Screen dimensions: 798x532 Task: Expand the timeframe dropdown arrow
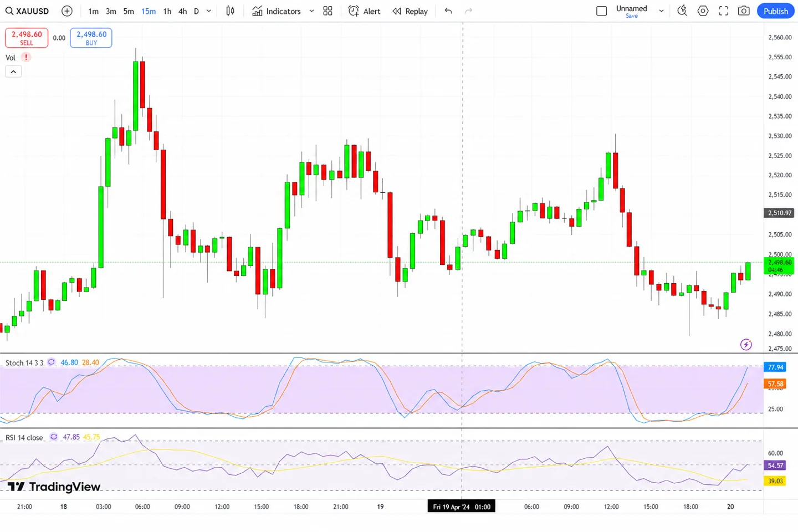point(209,11)
